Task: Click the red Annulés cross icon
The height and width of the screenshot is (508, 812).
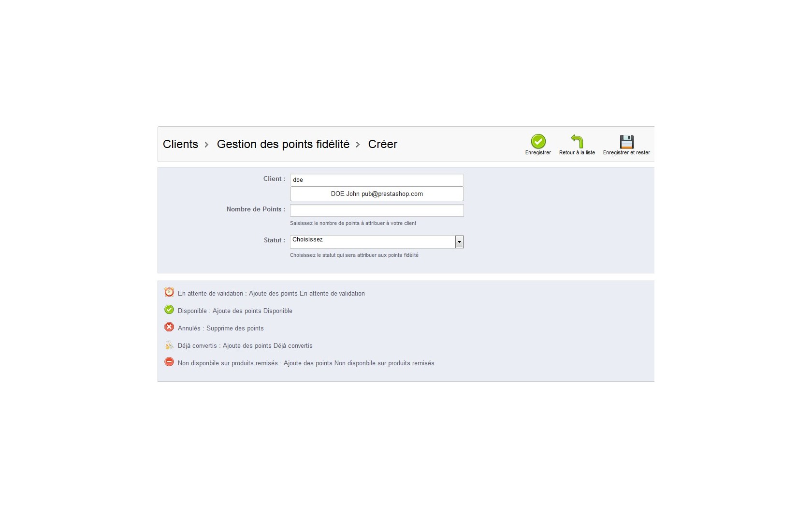Action: (x=169, y=327)
